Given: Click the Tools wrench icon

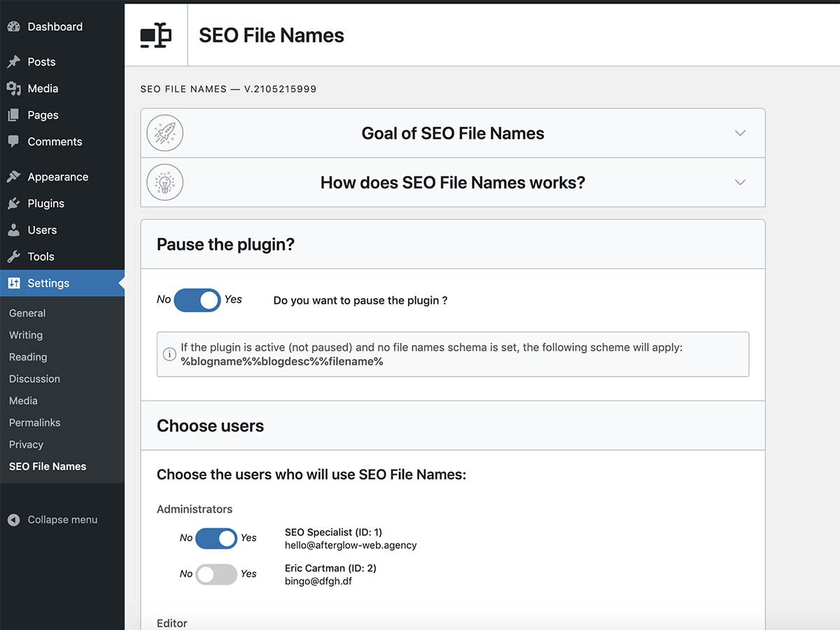Looking at the screenshot, I should (x=13, y=257).
